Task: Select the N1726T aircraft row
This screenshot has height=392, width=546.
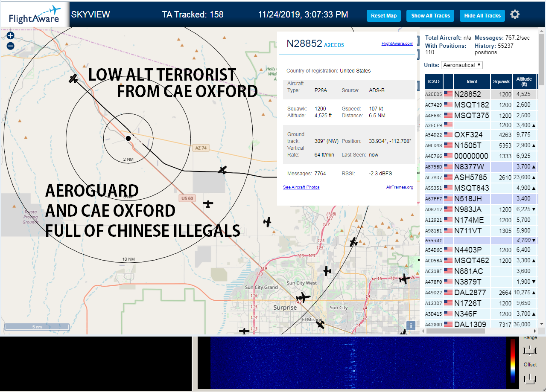Action: pos(481,303)
